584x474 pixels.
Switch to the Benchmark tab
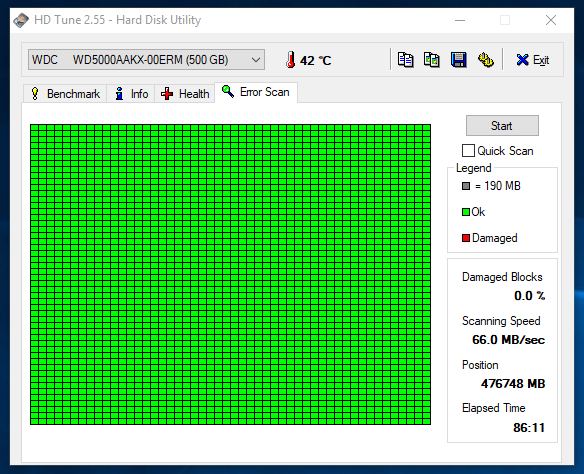point(66,94)
